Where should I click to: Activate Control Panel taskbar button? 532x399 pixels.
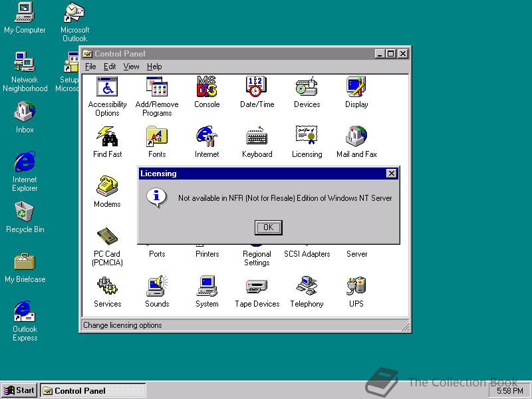coord(93,390)
